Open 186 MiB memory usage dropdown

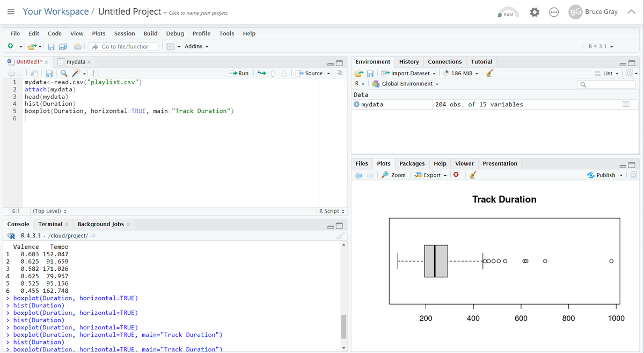461,73
